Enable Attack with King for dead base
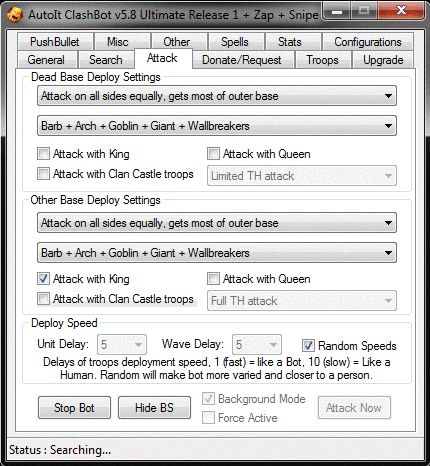Image resolution: width=430 pixels, height=466 pixels. point(43,154)
